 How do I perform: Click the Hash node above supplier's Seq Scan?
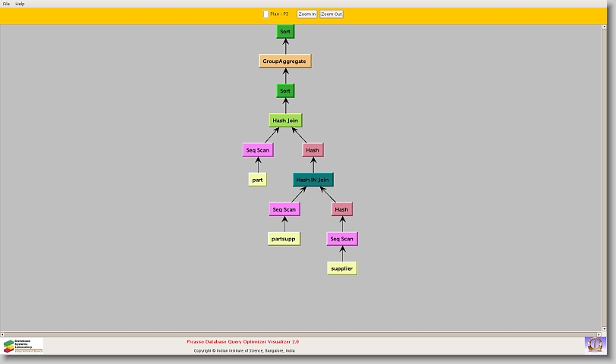pyautogui.click(x=342, y=209)
